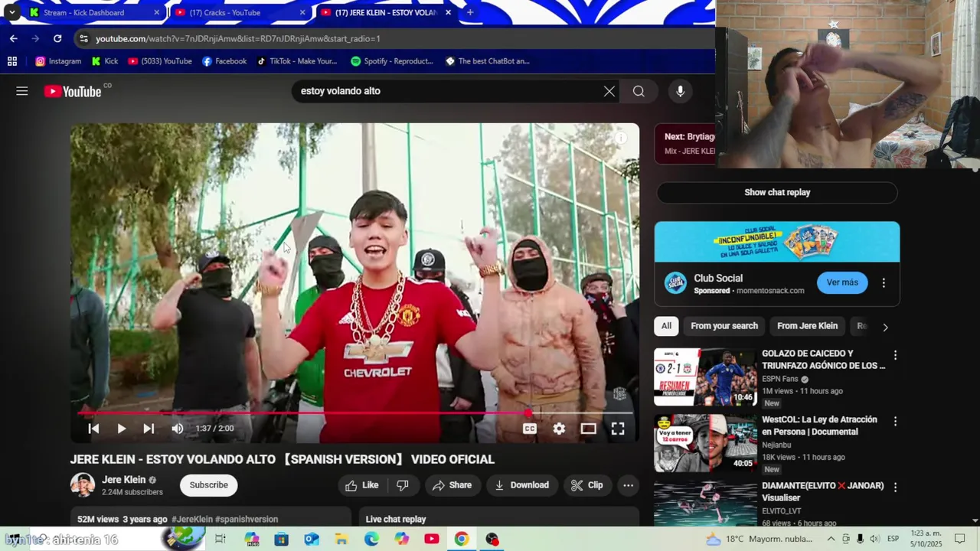View site information icon in address bar
980x551 pixels.
click(x=84, y=38)
